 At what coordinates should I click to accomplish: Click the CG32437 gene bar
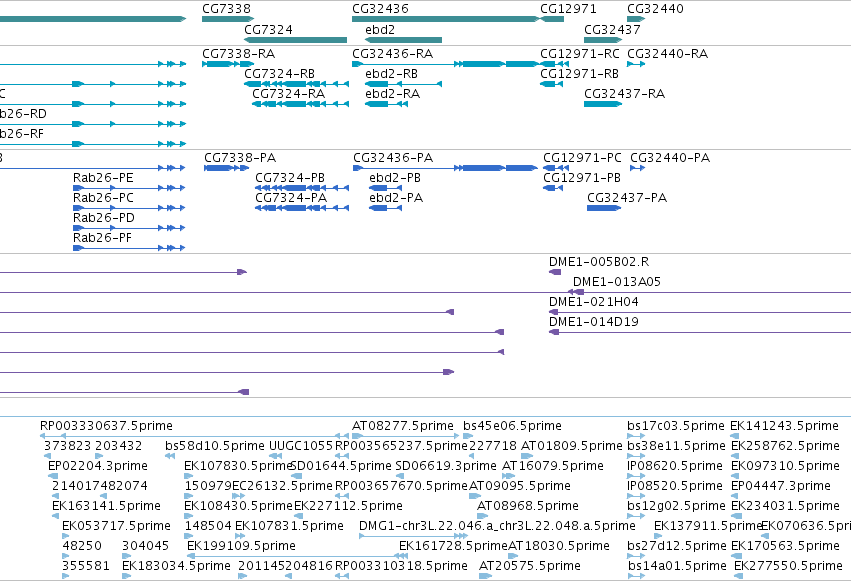pyautogui.click(x=603, y=40)
